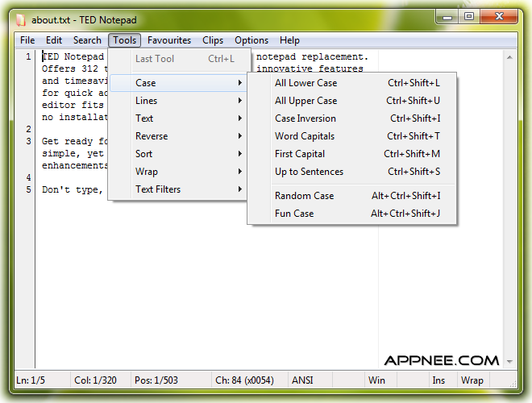The image size is (532, 403).
Task: Toggle the Ins insert mode indicator
Action: point(443,380)
